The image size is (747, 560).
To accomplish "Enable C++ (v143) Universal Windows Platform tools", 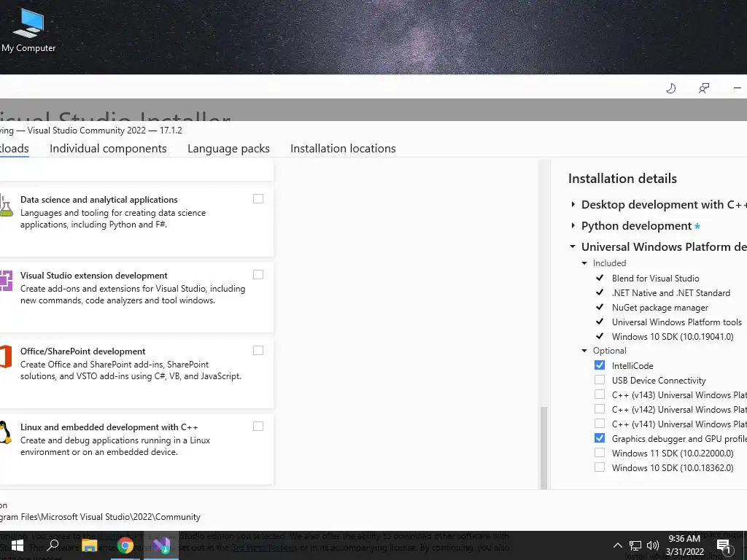I will (x=600, y=394).
